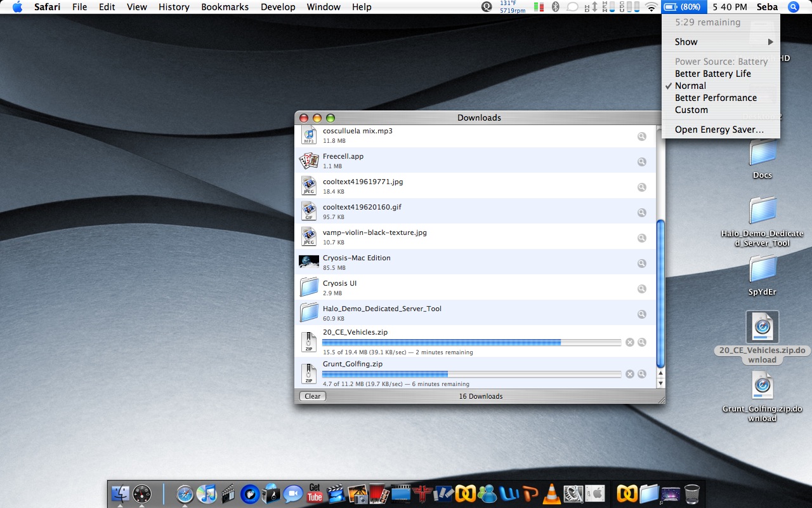Show Halo_Demo_Dedicated_Server_Tool in Finder via magnifier
Screen dimensions: 812x508
(x=642, y=314)
